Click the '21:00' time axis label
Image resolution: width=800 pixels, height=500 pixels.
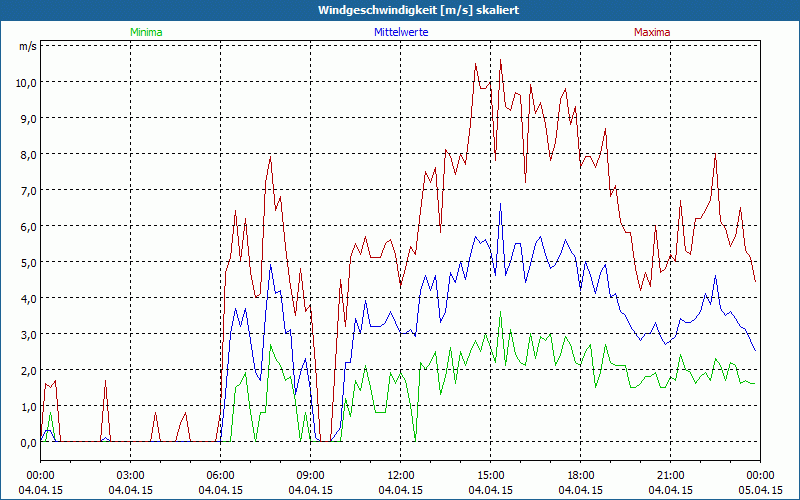[x=670, y=476]
